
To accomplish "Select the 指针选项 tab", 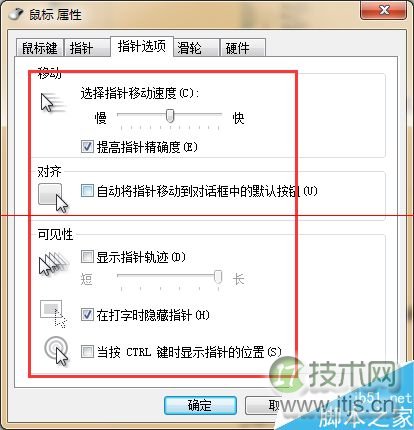I will pyautogui.click(x=142, y=46).
